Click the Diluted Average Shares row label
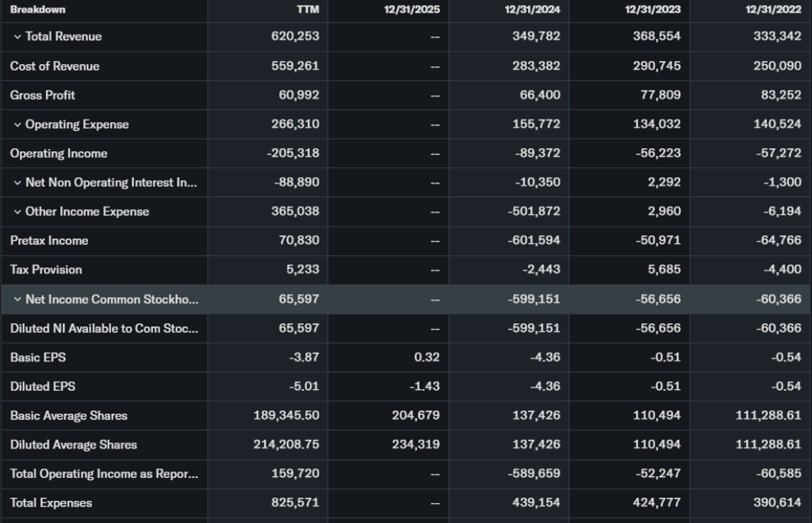 (x=74, y=445)
